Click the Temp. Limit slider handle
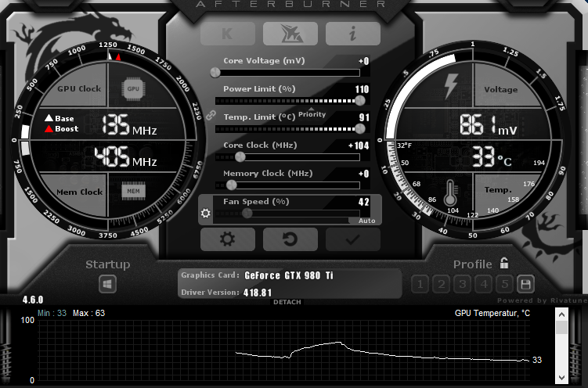The image size is (588, 388). click(x=360, y=129)
